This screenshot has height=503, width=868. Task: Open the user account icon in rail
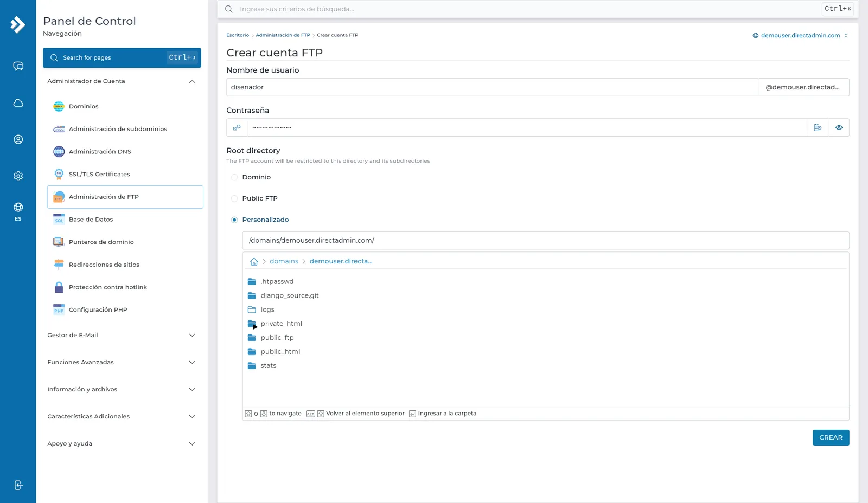tap(18, 139)
